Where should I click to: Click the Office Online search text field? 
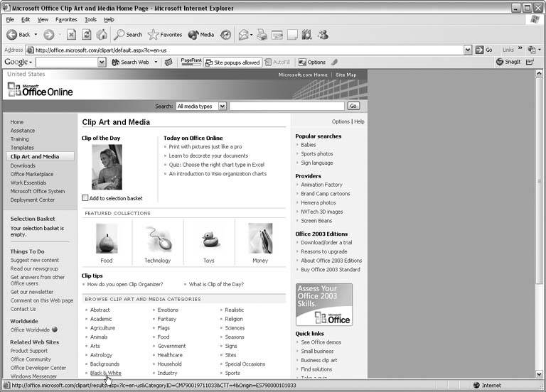click(287, 106)
